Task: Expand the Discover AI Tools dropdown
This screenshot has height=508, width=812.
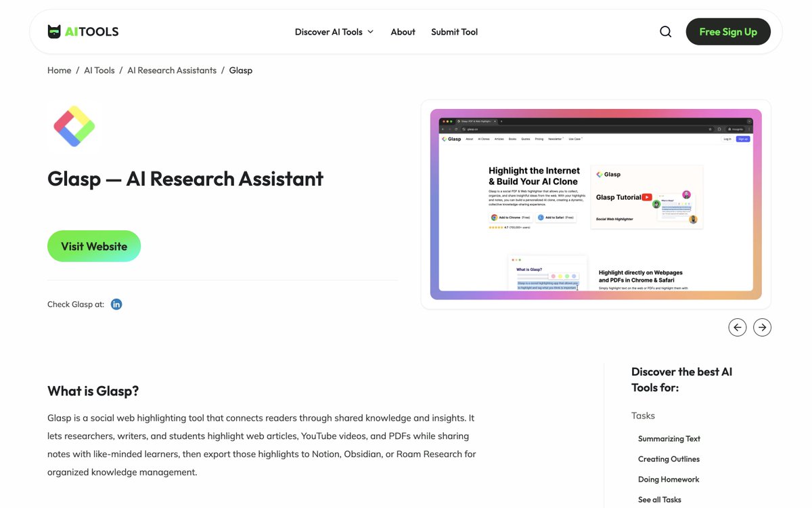Action: 334,32
